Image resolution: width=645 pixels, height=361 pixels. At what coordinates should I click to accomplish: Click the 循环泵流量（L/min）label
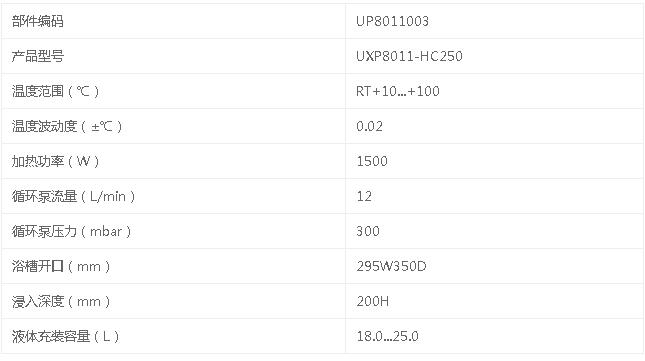coord(73,196)
